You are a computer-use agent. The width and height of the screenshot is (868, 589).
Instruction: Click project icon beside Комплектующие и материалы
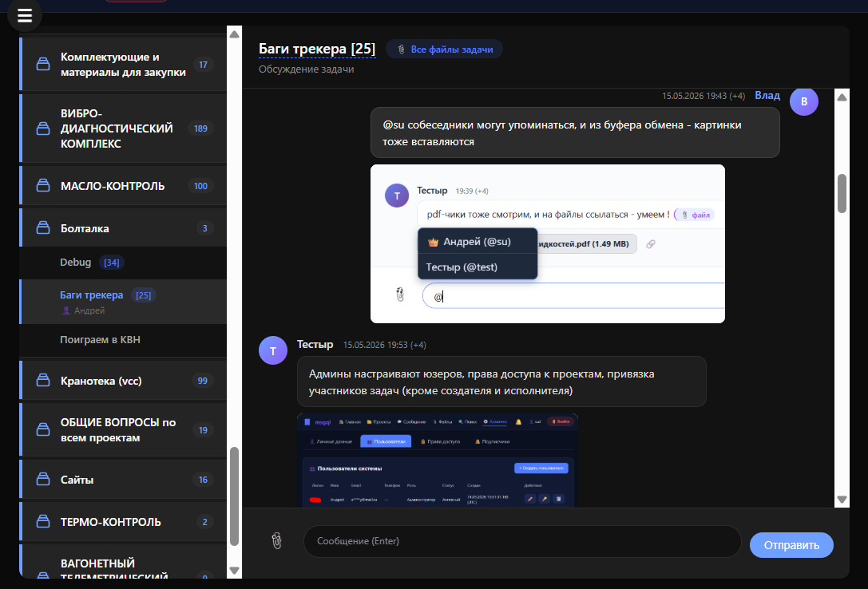[43, 64]
